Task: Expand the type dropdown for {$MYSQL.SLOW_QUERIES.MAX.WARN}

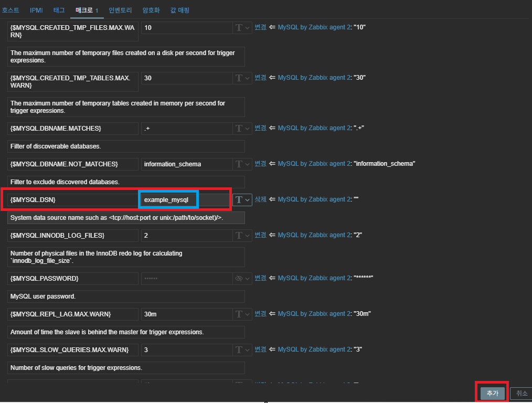Action: [242, 349]
